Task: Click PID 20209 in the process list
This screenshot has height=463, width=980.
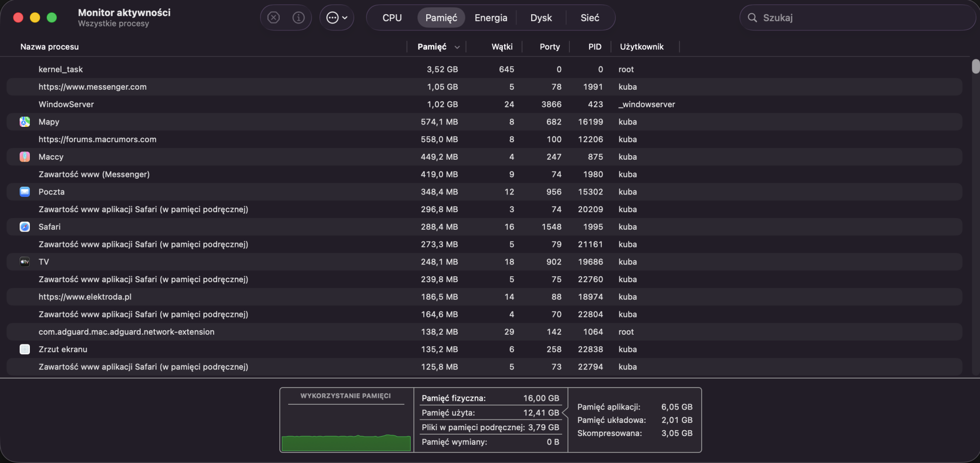Action: (590, 209)
